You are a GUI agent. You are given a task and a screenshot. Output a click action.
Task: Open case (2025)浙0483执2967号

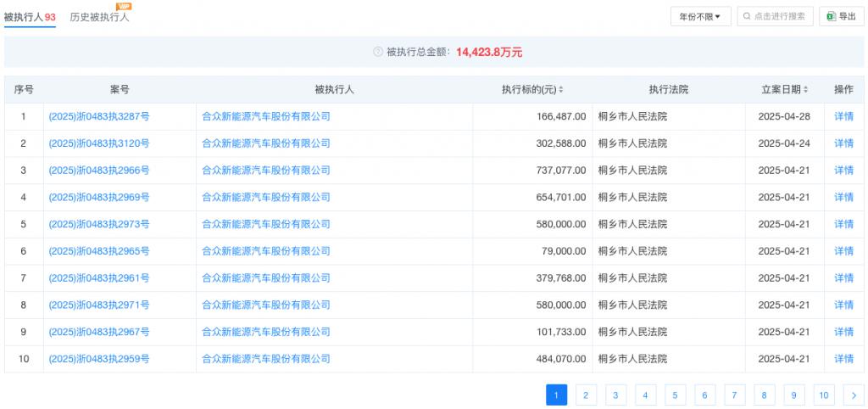click(x=99, y=332)
